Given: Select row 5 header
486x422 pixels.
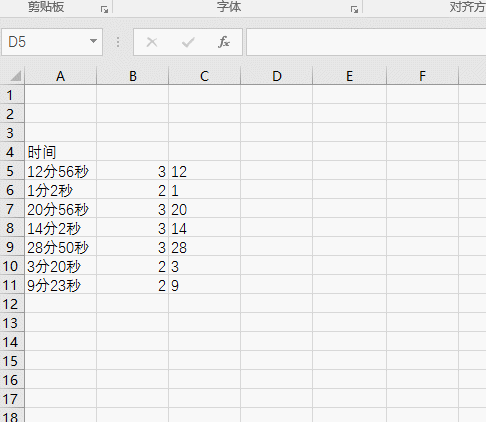Looking at the screenshot, I should 12,171.
